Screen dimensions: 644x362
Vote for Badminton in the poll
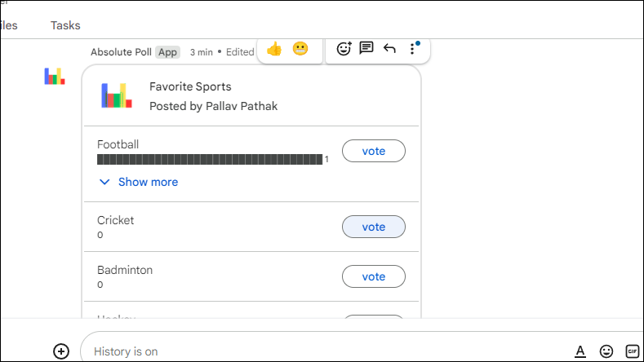click(373, 276)
